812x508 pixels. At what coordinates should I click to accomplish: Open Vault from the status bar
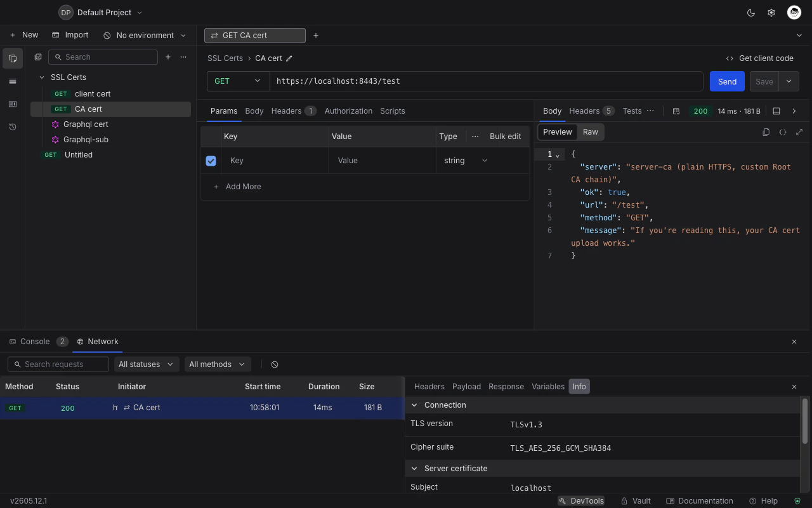coord(636,501)
